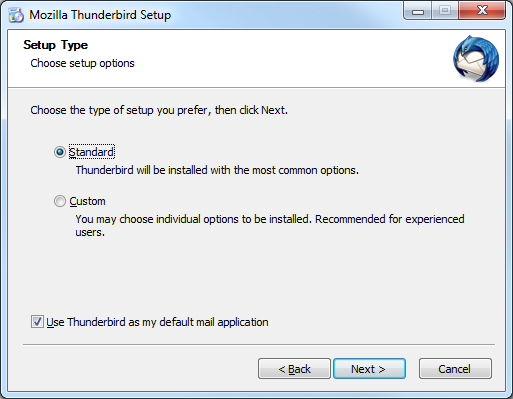Click the Thunderbird bird logo
The height and width of the screenshot is (399, 513).
476,59
